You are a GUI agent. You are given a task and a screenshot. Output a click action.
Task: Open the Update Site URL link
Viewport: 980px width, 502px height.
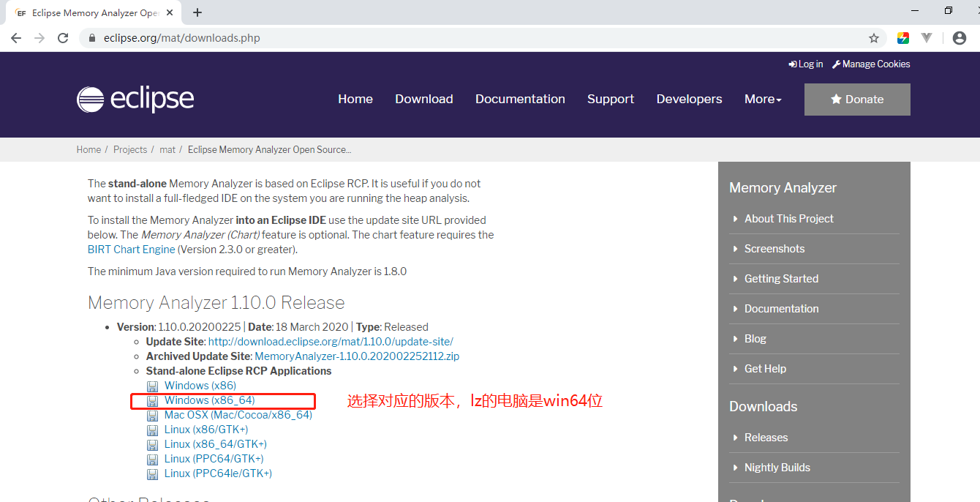tap(331, 342)
